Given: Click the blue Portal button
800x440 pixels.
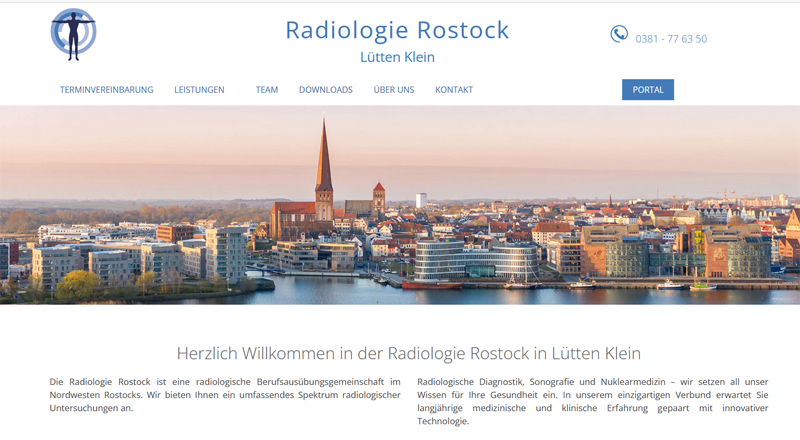Looking at the screenshot, I should click(x=648, y=90).
